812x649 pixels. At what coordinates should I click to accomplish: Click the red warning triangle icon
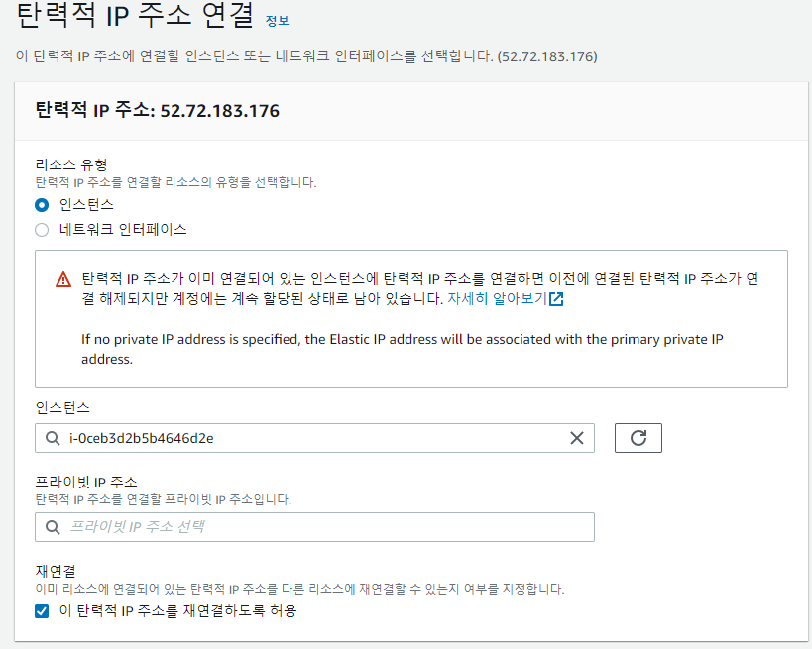click(63, 279)
